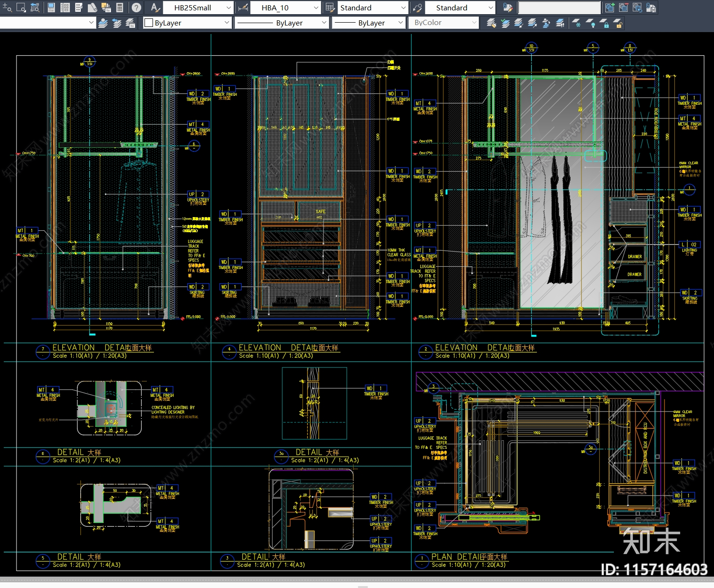Open the Text Style manager icon
The image size is (714, 588).
pos(155,8)
